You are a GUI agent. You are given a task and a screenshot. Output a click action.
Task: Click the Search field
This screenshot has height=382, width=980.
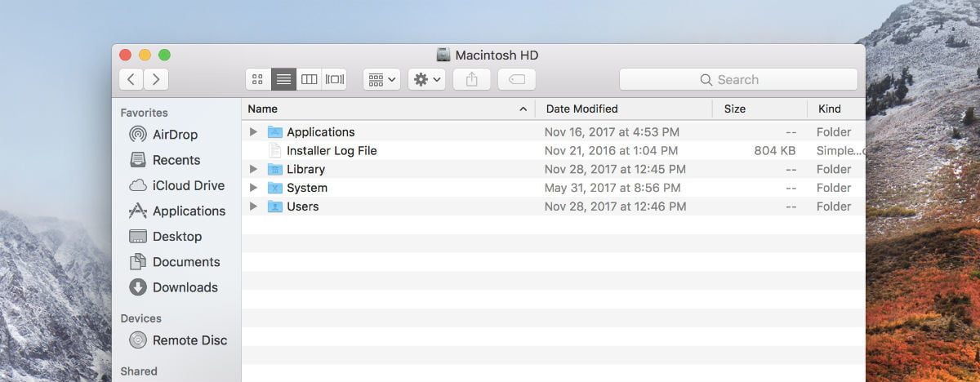tap(738, 79)
